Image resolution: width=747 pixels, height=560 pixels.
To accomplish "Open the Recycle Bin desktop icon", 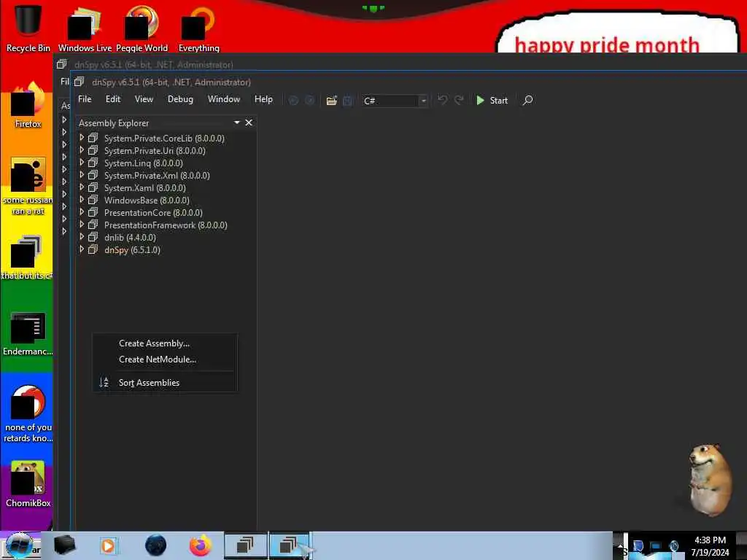I will tap(28, 27).
